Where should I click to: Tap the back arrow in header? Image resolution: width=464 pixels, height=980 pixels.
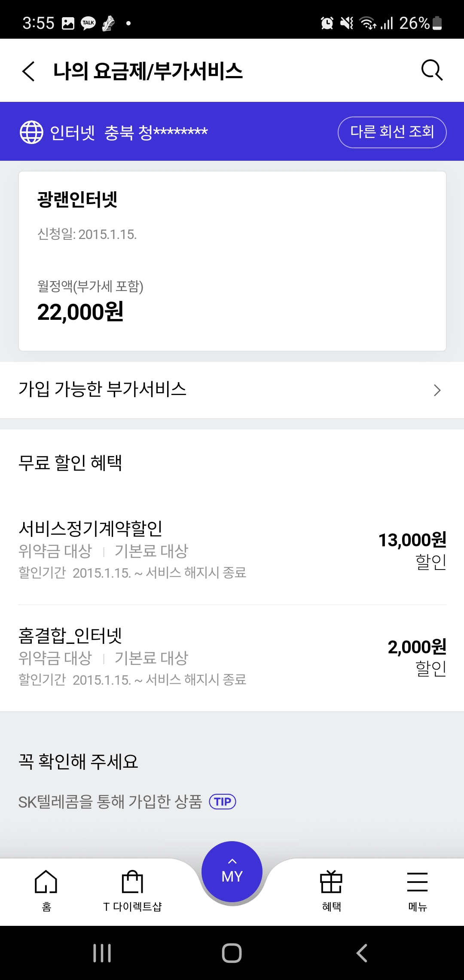tap(28, 71)
